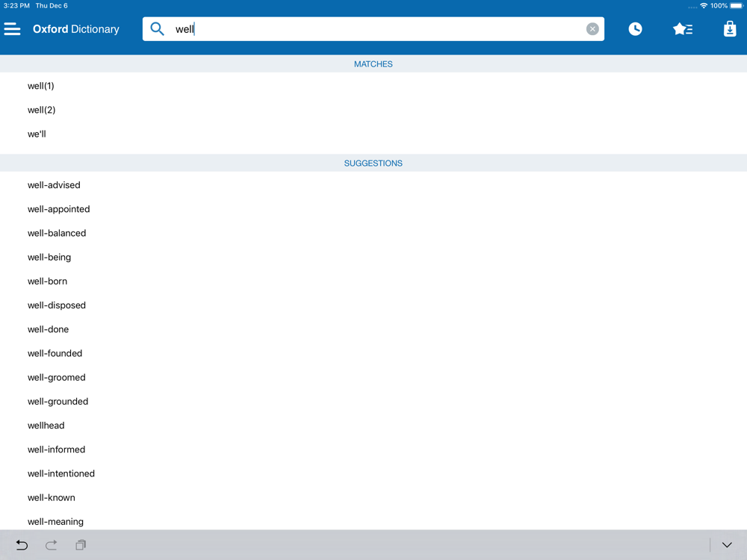Open the well(2) entry
The width and height of the screenshot is (747, 560).
pos(373,110)
